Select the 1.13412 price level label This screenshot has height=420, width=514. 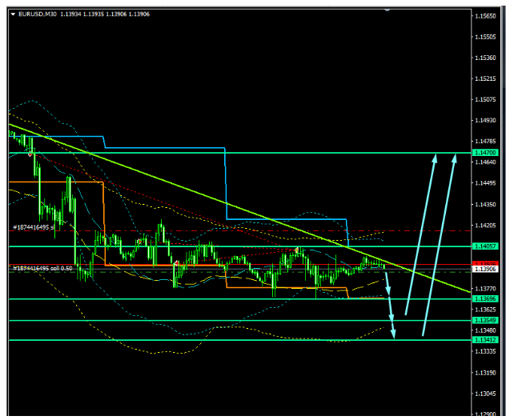[485, 340]
